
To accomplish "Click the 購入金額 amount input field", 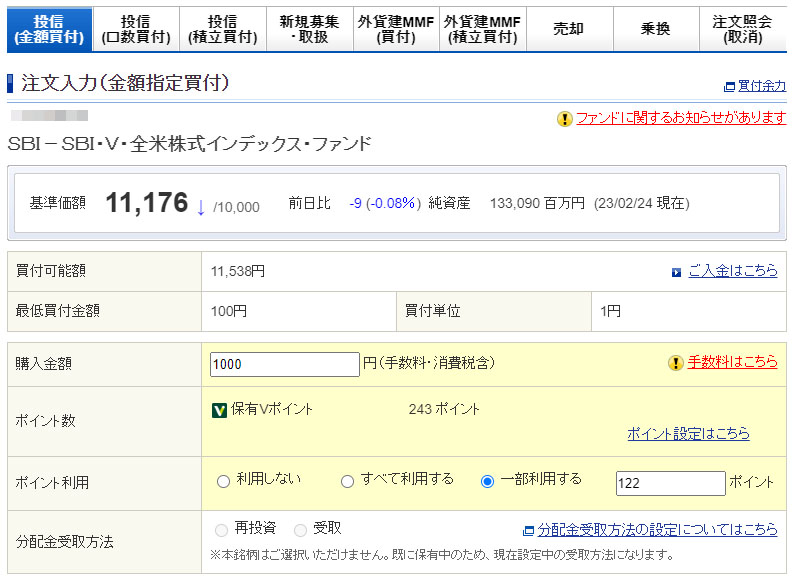I will pos(285,365).
